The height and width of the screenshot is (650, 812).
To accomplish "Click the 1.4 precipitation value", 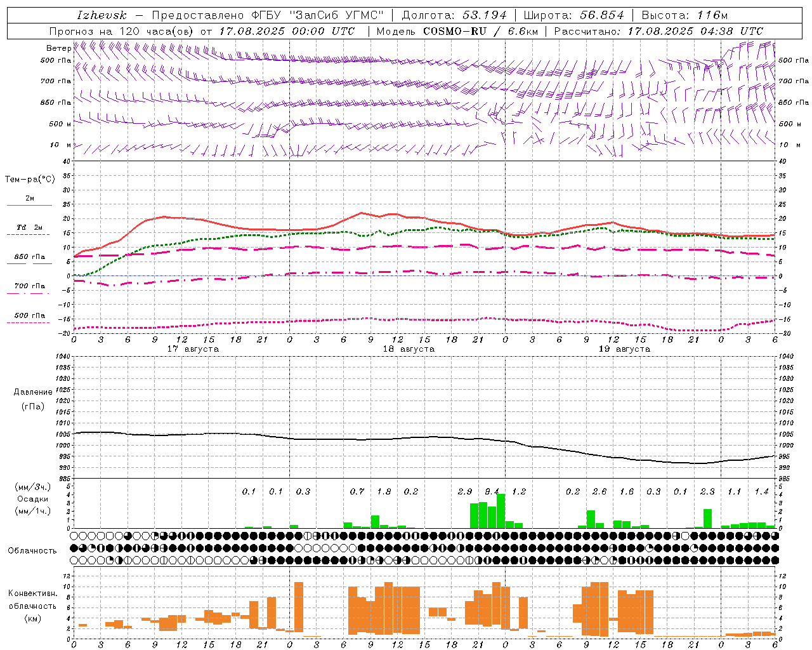I will coord(761,491).
